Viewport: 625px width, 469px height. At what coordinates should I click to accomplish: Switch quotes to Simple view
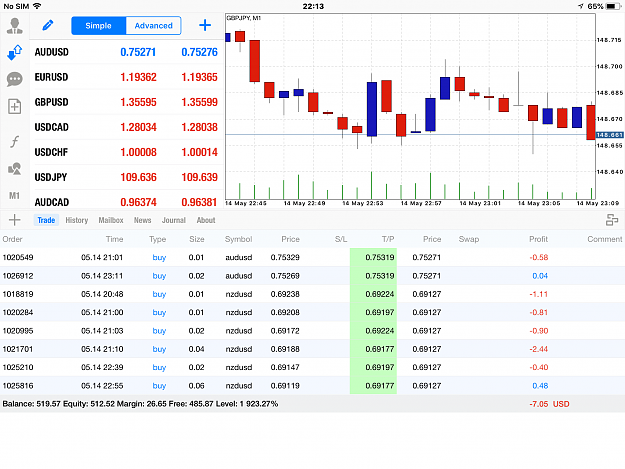(98, 26)
